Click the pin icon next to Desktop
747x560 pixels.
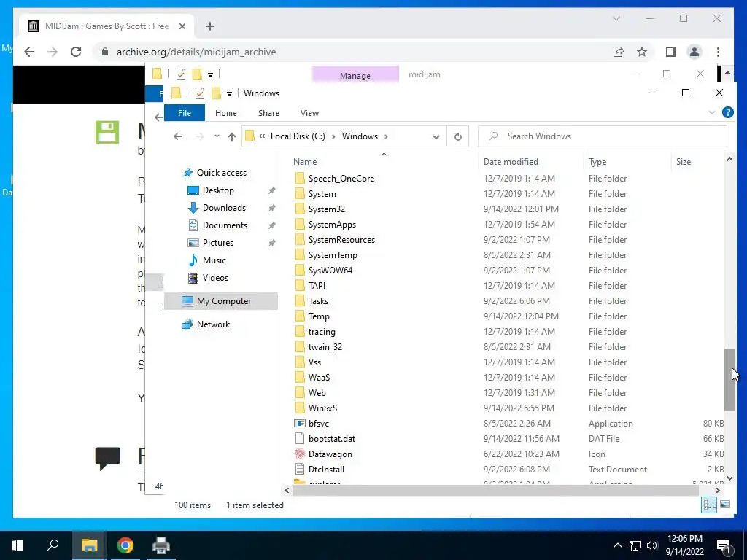click(271, 190)
